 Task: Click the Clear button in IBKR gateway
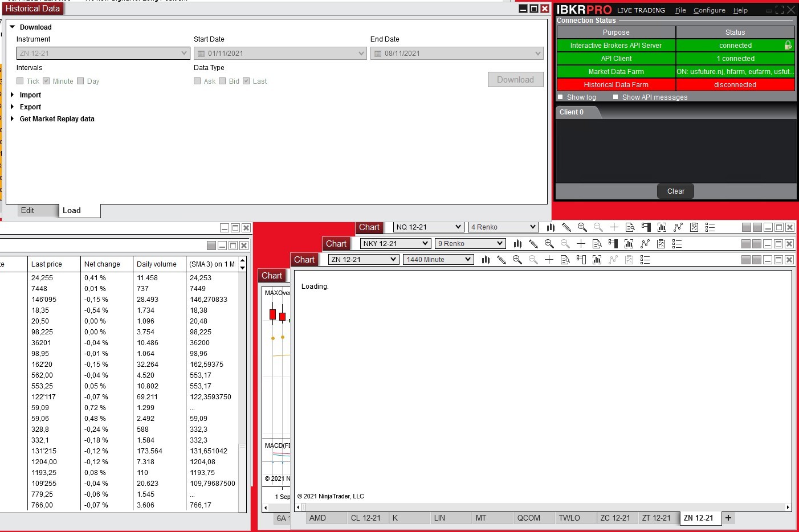coord(676,191)
